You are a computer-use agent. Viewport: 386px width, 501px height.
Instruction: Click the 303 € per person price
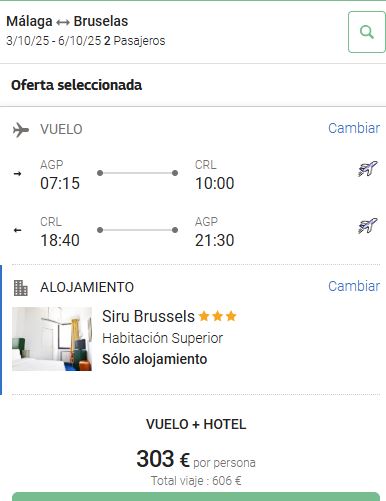[163, 459]
